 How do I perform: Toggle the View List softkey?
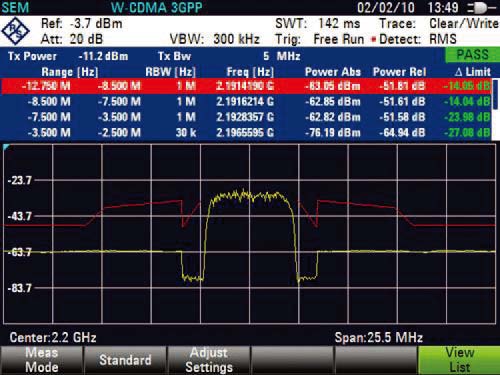(459, 360)
